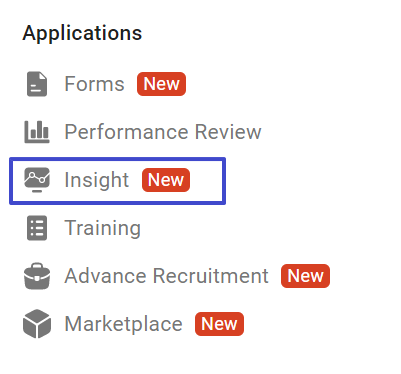Click the Applications section heading
Image resolution: width=401 pixels, height=374 pixels.
[x=82, y=33]
